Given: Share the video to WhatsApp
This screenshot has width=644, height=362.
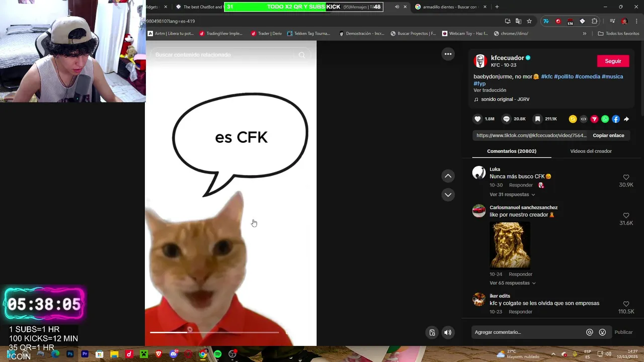Looking at the screenshot, I should tap(605, 119).
